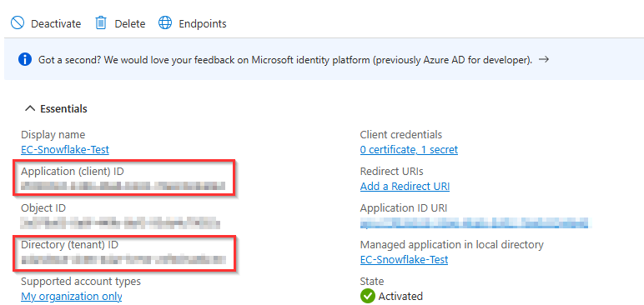Image resolution: width=644 pixels, height=305 pixels.
Task: Open the blurred Application ID URI link
Action: coord(475,223)
